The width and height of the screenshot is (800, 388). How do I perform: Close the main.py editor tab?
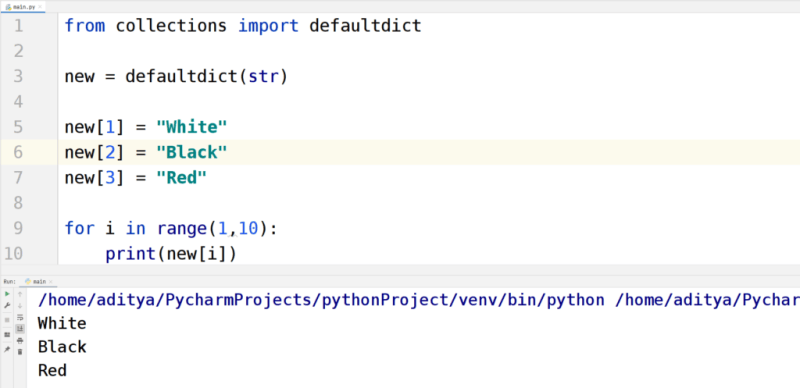(40, 7)
